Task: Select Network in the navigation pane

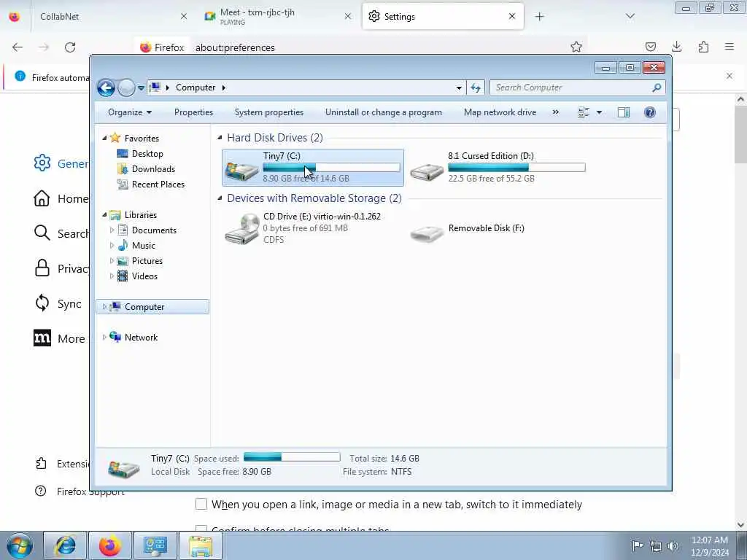Action: (x=141, y=338)
